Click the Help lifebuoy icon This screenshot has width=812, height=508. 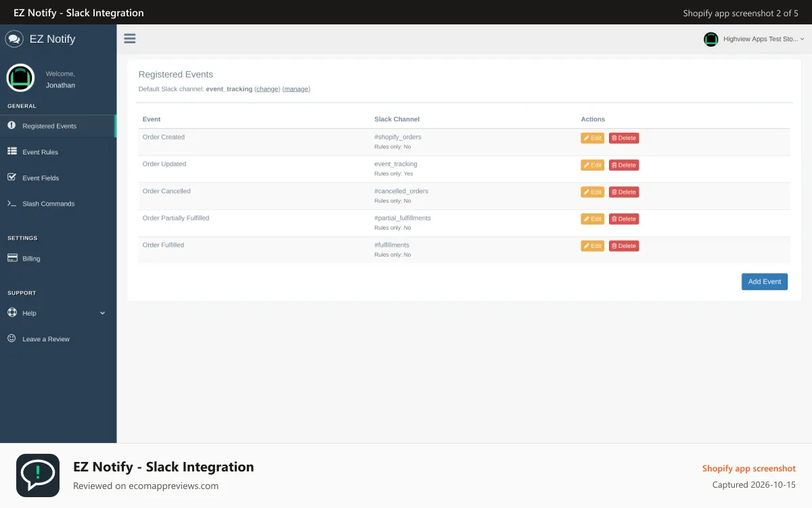(x=12, y=313)
